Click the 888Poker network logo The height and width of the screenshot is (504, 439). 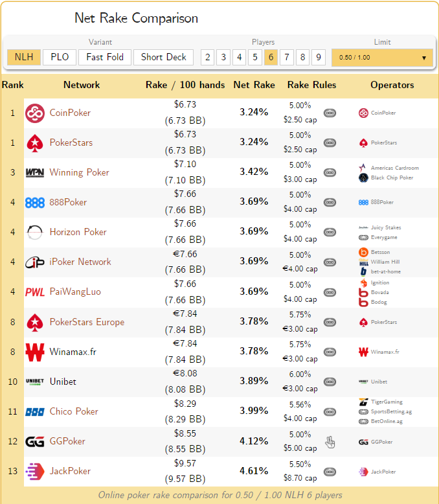pyautogui.click(x=35, y=203)
